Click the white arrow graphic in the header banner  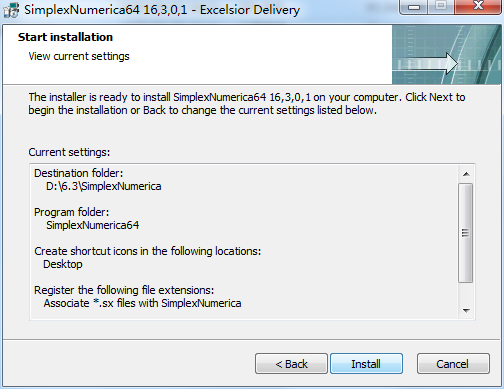coord(425,63)
